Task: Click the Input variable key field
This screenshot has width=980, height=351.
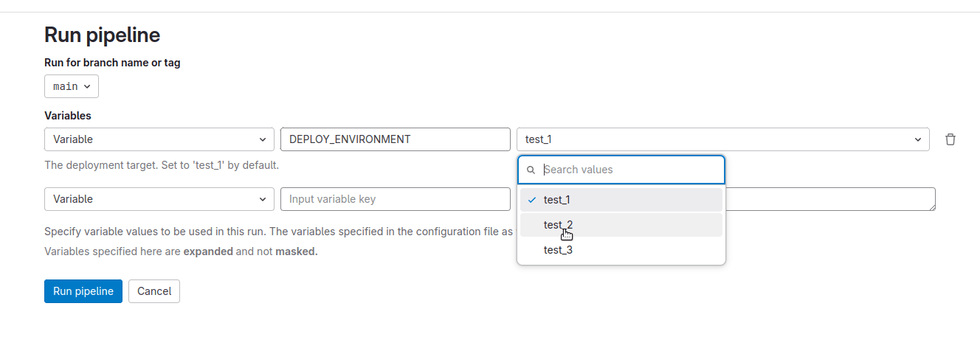Action: 396,199
